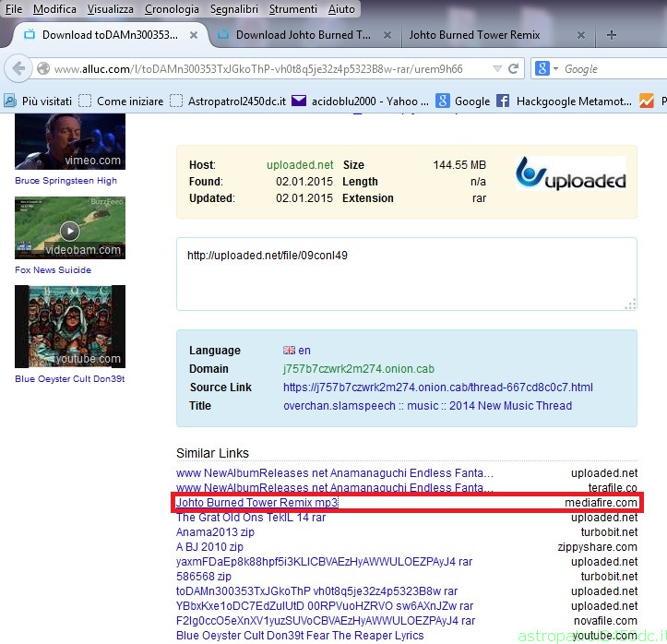Click the zippyshare.com host text

(x=597, y=546)
